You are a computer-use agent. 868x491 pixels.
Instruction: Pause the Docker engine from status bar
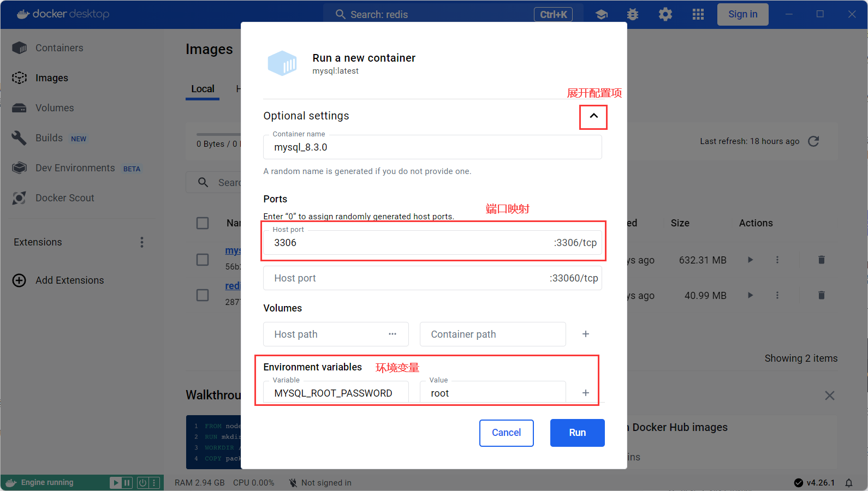click(x=127, y=483)
